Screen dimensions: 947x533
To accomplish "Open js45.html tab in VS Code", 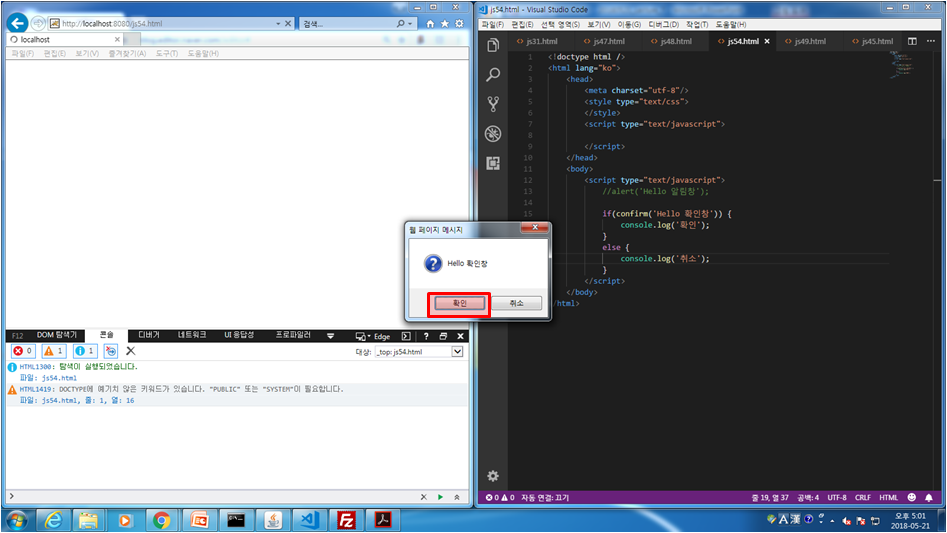I will (872, 41).
